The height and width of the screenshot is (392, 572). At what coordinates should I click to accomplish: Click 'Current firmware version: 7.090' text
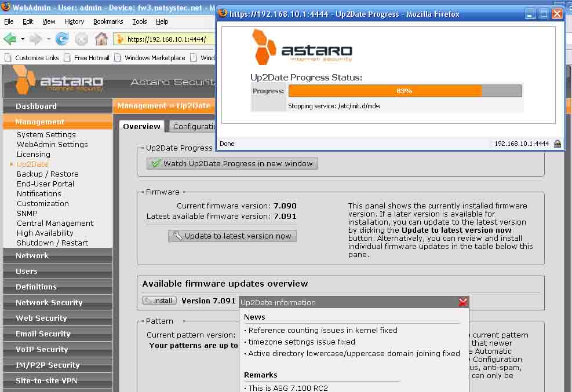click(x=237, y=206)
